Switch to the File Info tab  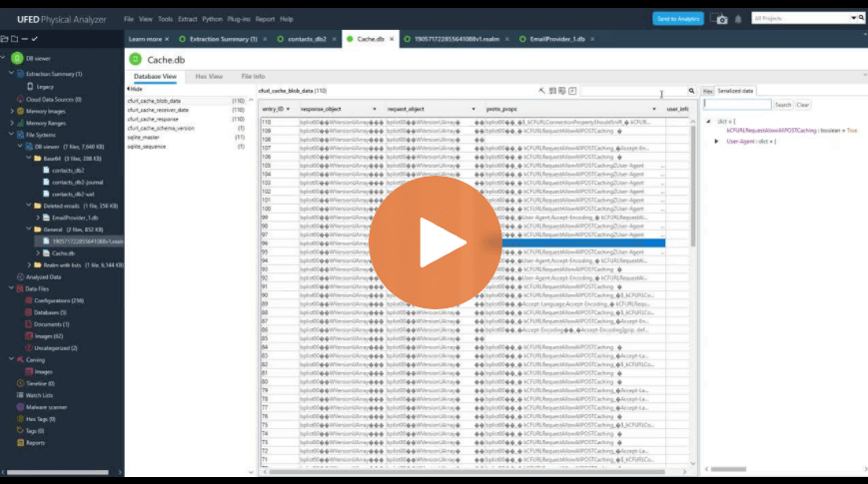tap(253, 76)
